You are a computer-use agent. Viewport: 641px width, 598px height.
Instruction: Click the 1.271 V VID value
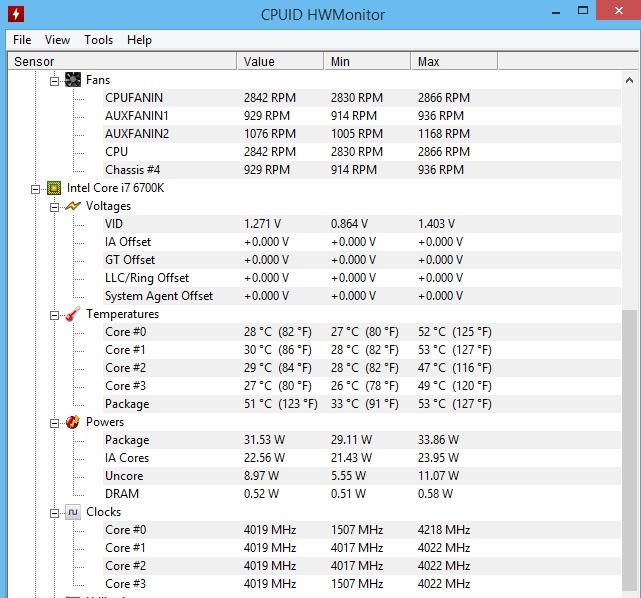(262, 224)
